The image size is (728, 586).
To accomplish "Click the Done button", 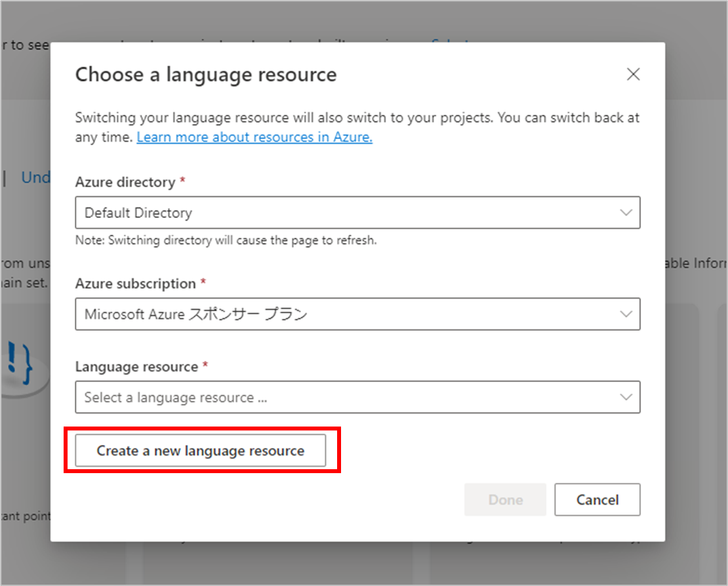I will (505, 499).
